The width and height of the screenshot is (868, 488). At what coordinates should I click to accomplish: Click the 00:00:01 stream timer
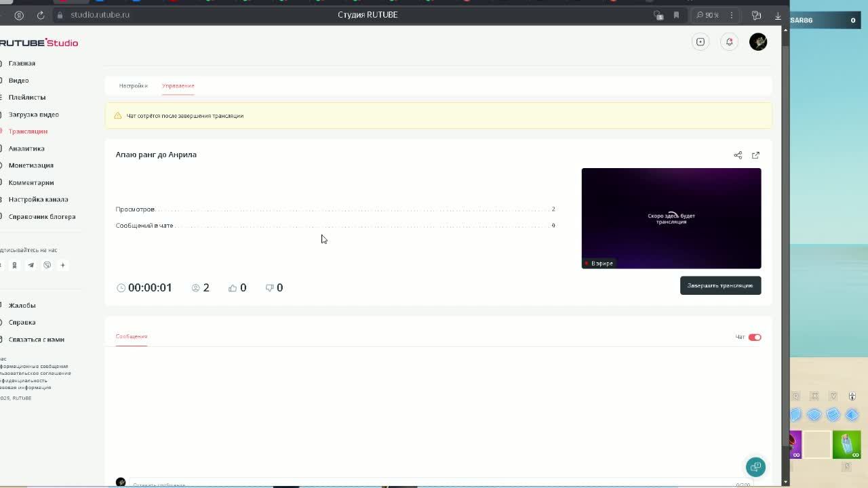(x=150, y=288)
